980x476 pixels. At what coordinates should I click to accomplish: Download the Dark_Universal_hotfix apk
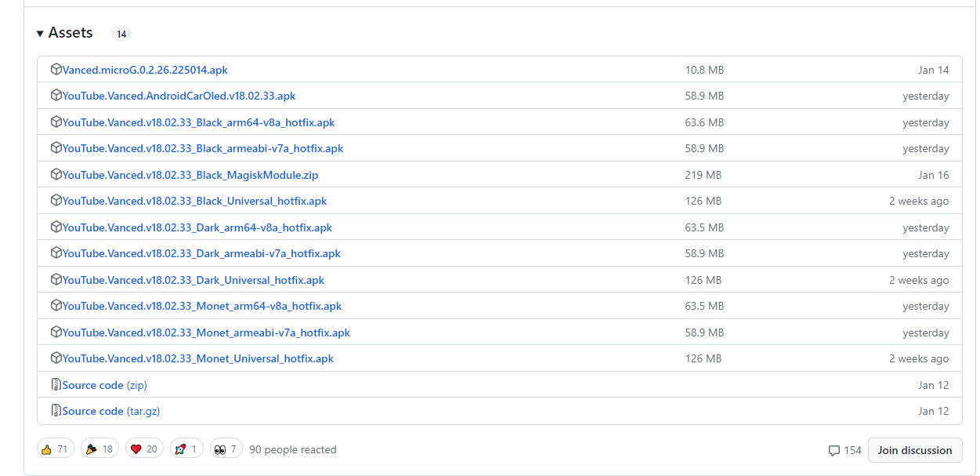point(193,280)
